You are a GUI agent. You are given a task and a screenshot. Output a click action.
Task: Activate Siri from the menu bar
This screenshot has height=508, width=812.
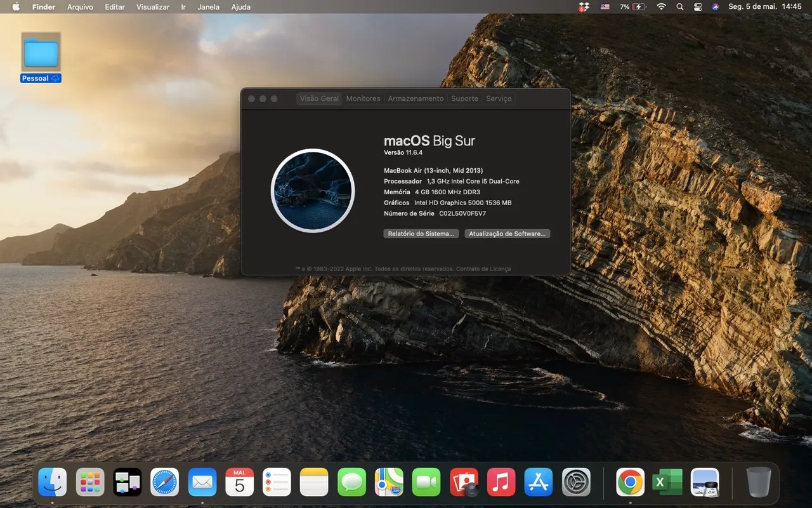tap(716, 6)
